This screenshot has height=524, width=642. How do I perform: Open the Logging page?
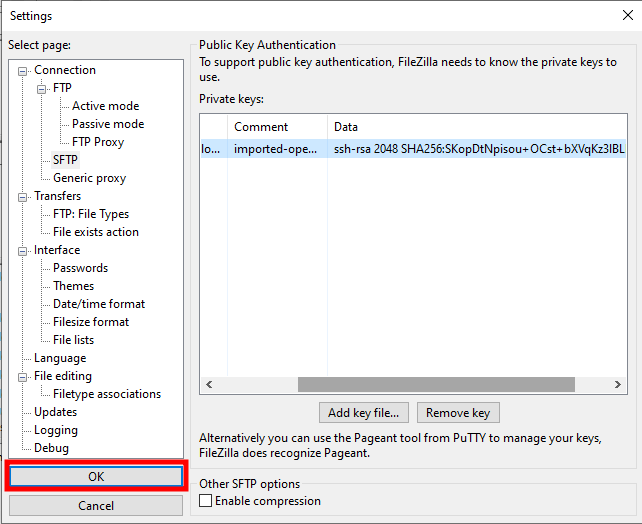(56, 430)
